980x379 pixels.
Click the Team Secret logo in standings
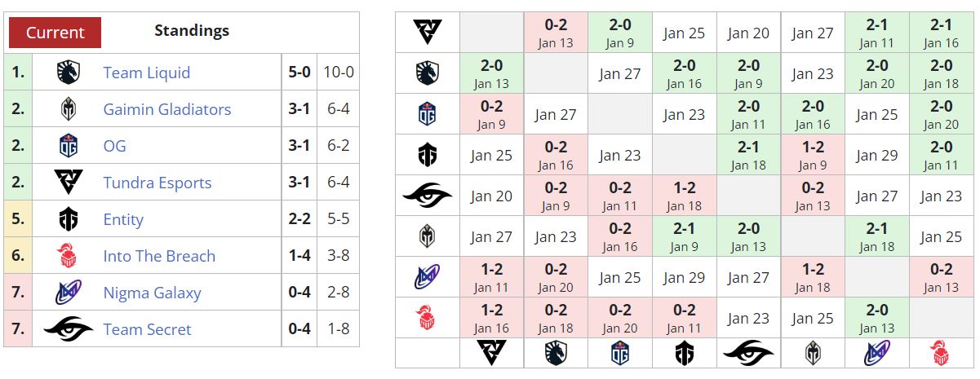(69, 329)
